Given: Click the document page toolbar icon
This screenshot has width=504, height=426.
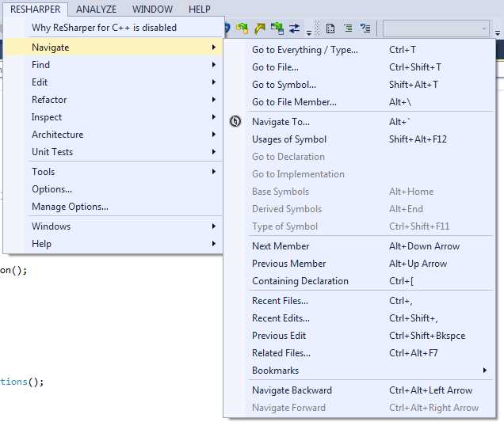Looking at the screenshot, I should pyautogui.click(x=330, y=29).
